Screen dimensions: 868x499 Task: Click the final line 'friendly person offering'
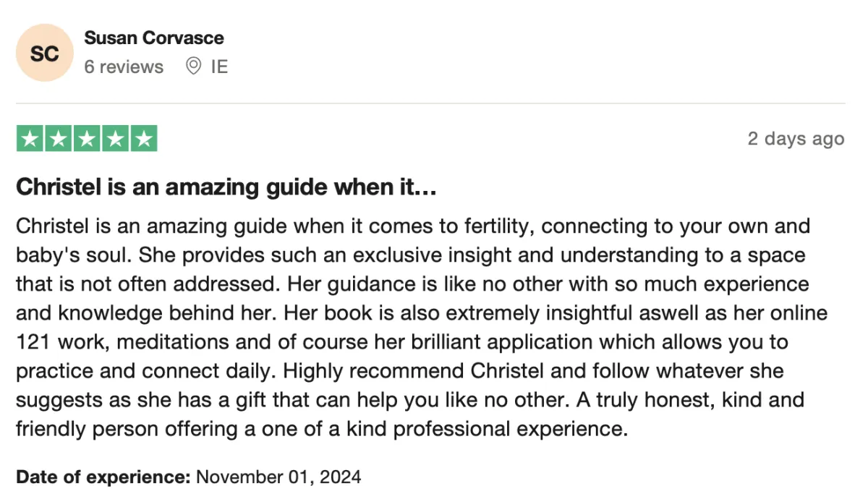(321, 429)
